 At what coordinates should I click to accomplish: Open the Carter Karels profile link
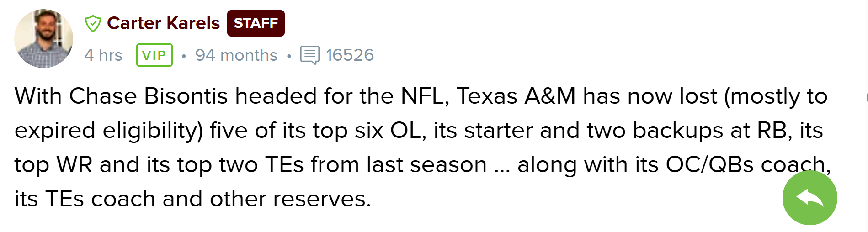click(x=163, y=23)
